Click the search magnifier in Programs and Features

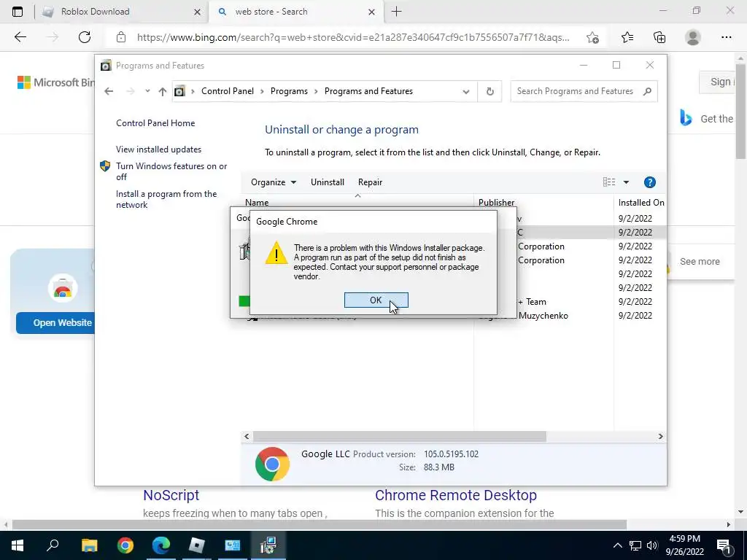click(x=647, y=91)
